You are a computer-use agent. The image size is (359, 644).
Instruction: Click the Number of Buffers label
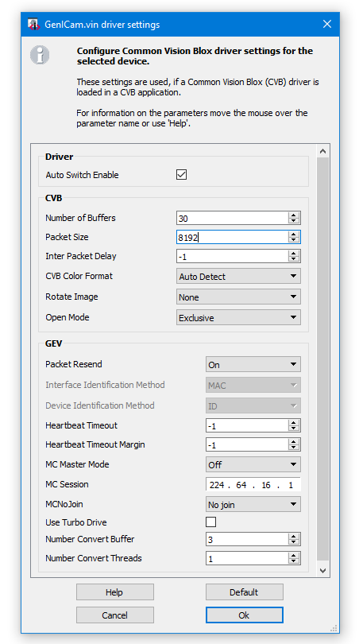pos(80,218)
